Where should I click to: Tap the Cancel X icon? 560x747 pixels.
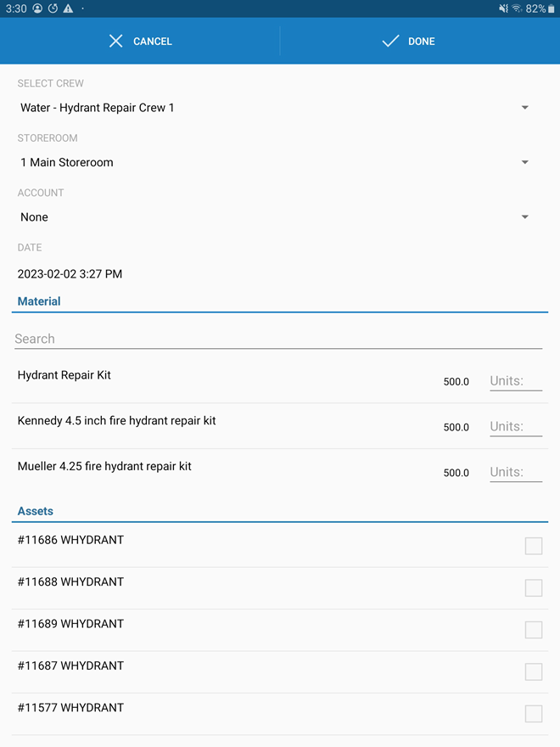pyautogui.click(x=116, y=41)
